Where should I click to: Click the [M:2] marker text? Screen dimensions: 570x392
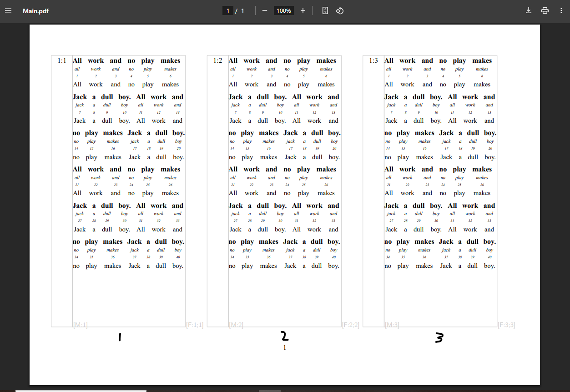(x=236, y=325)
